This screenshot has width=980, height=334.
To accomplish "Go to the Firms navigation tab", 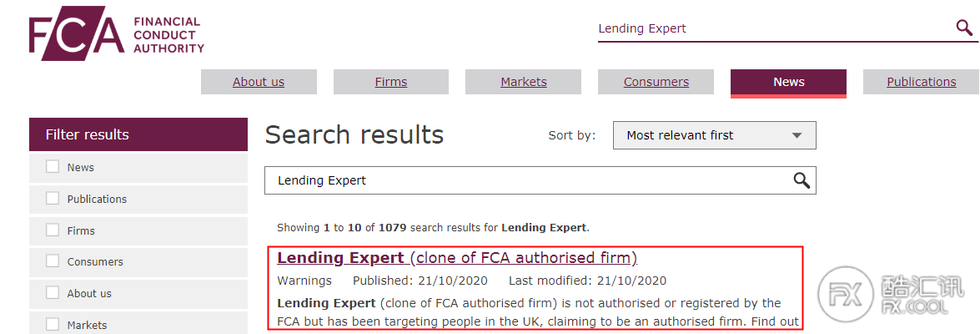I will pos(391,82).
